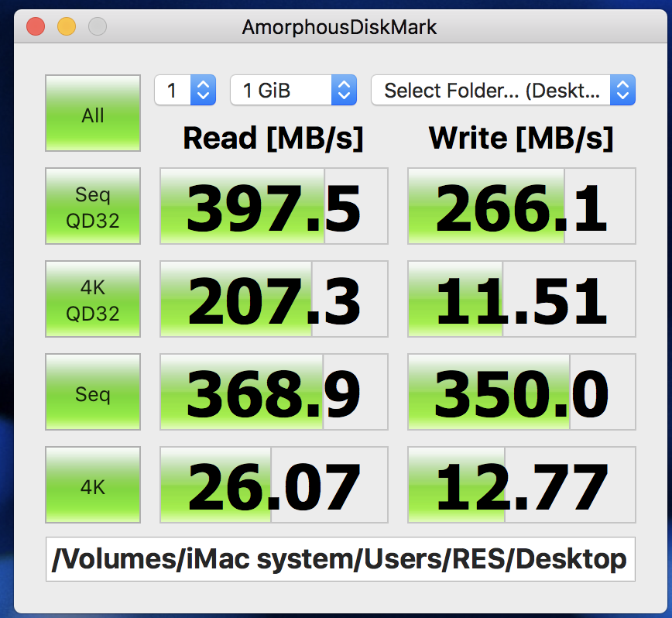The height and width of the screenshot is (618, 672).
Task: Open the test count dropdown showing 1
Action: 185,90
